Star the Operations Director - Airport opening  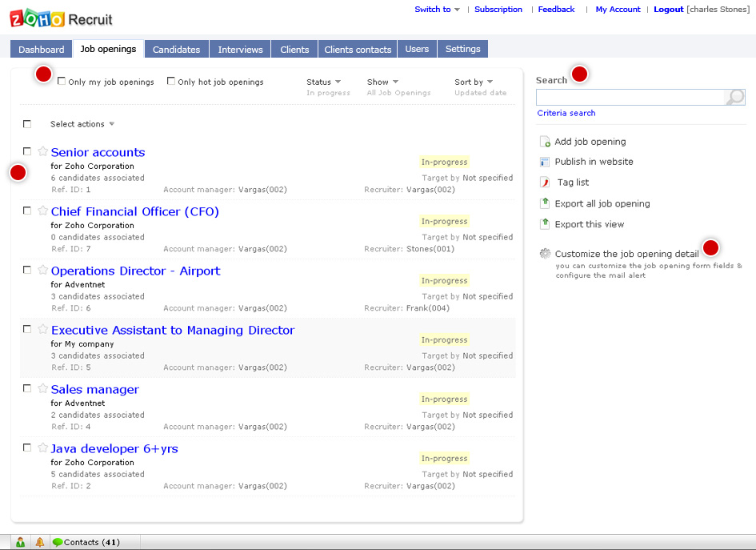[42, 270]
